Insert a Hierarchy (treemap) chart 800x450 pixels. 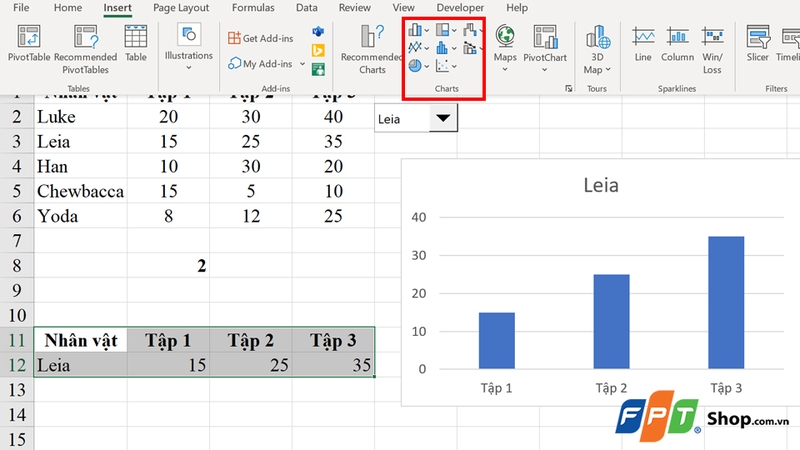pyautogui.click(x=442, y=30)
